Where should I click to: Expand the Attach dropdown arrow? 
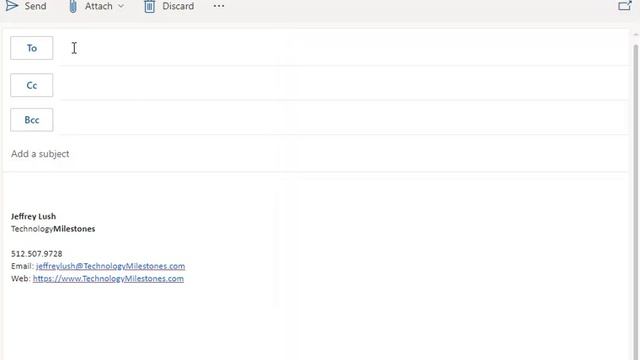(x=121, y=6)
